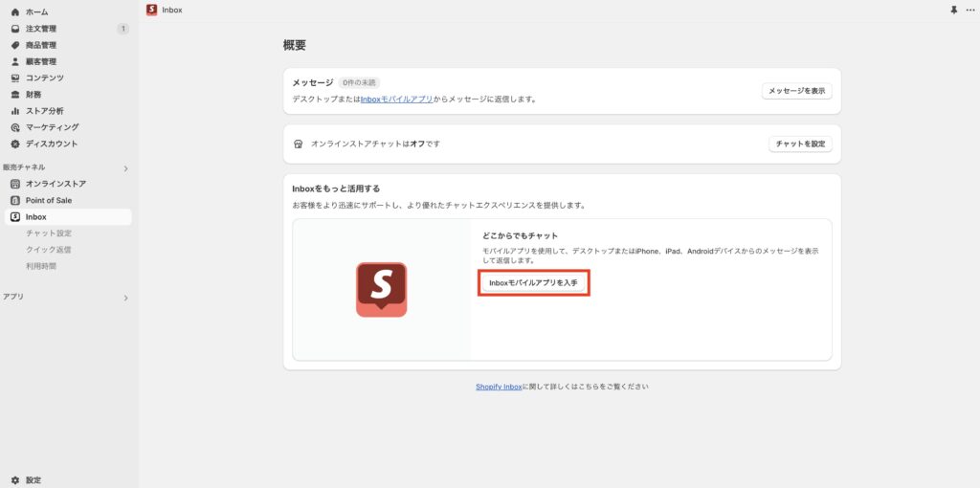The image size is (980, 488).
Task: Click the Point of Sale icon
Action: (15, 201)
